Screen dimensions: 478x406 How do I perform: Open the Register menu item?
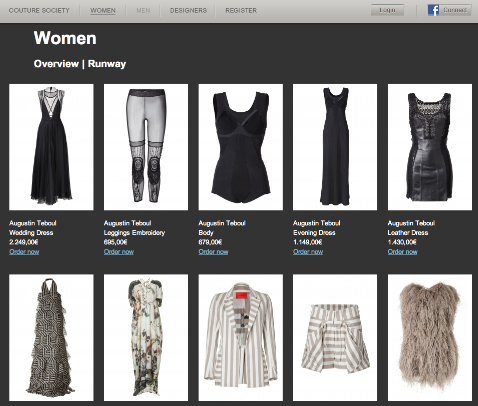pos(241,11)
